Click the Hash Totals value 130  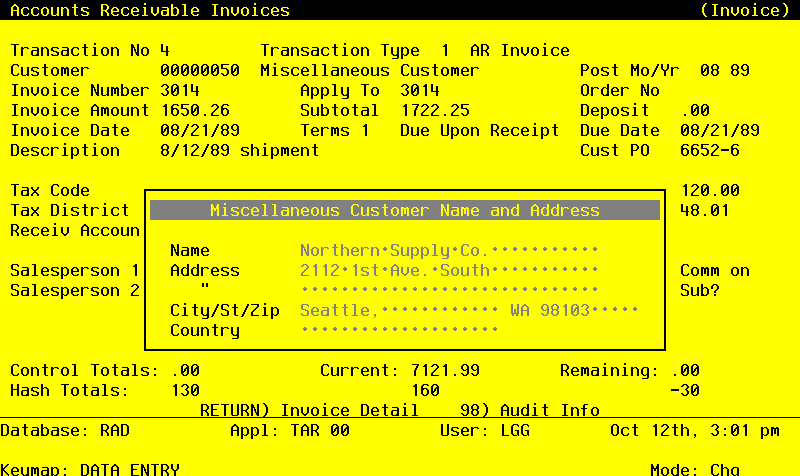[185, 390]
